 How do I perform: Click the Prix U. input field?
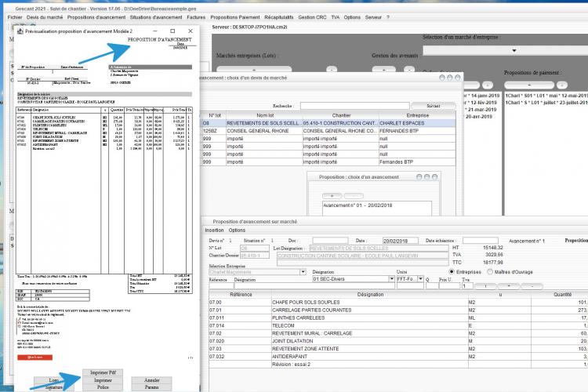(x=449, y=286)
